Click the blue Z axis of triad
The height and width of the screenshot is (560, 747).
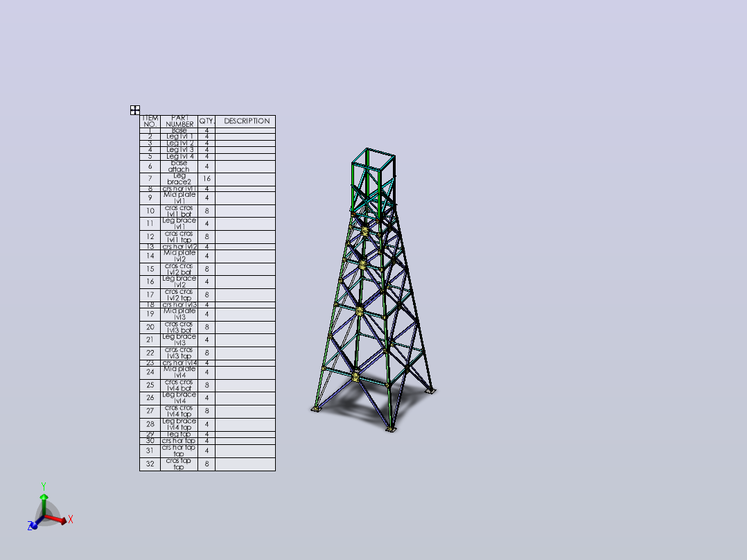36,523
